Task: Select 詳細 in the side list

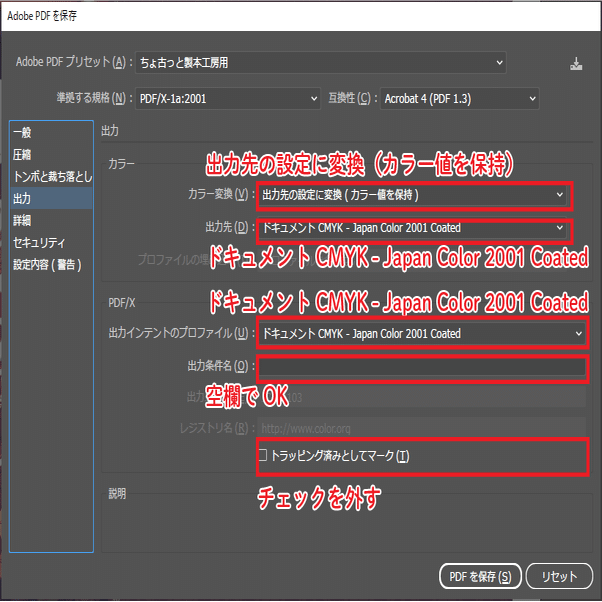Action: [x=51, y=220]
